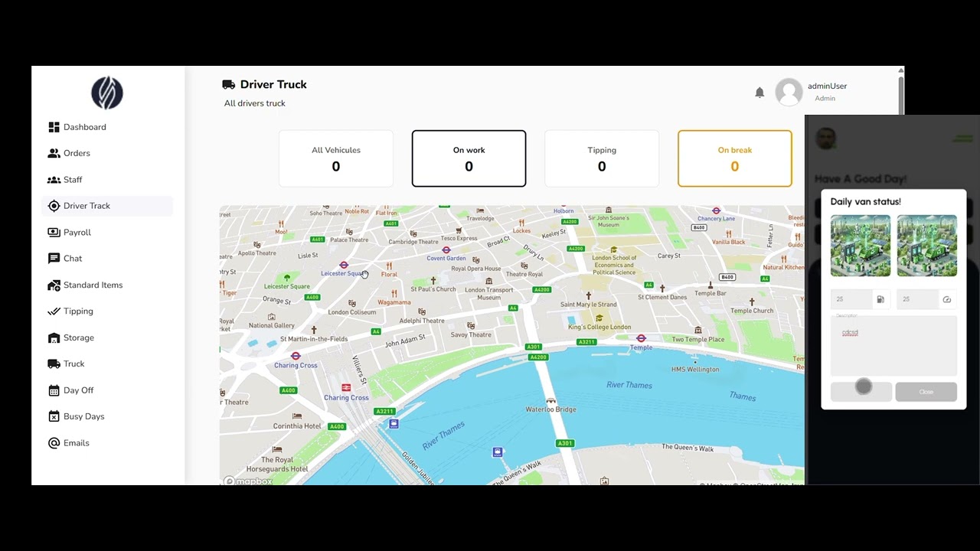Click the submit button left of Close
Screen dimensions: 980x551
pos(861,392)
